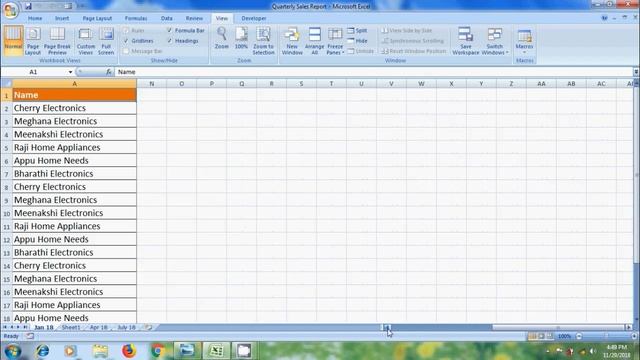Open the Insert ribbon tab

(x=62, y=18)
